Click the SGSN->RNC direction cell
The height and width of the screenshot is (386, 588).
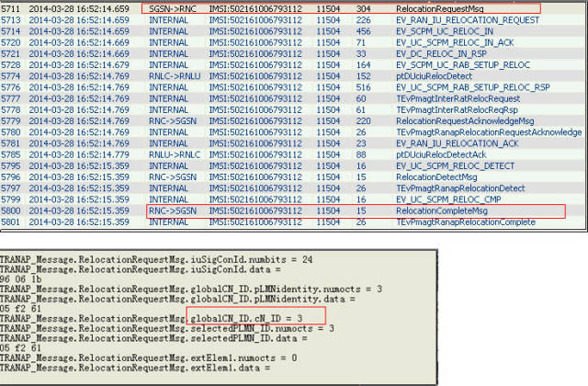[x=173, y=8]
